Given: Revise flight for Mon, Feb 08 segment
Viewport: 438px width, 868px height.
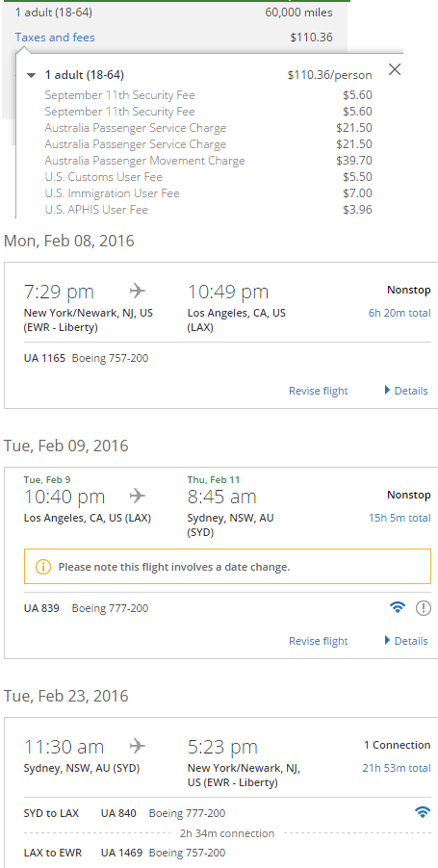Looking at the screenshot, I should [x=319, y=391].
